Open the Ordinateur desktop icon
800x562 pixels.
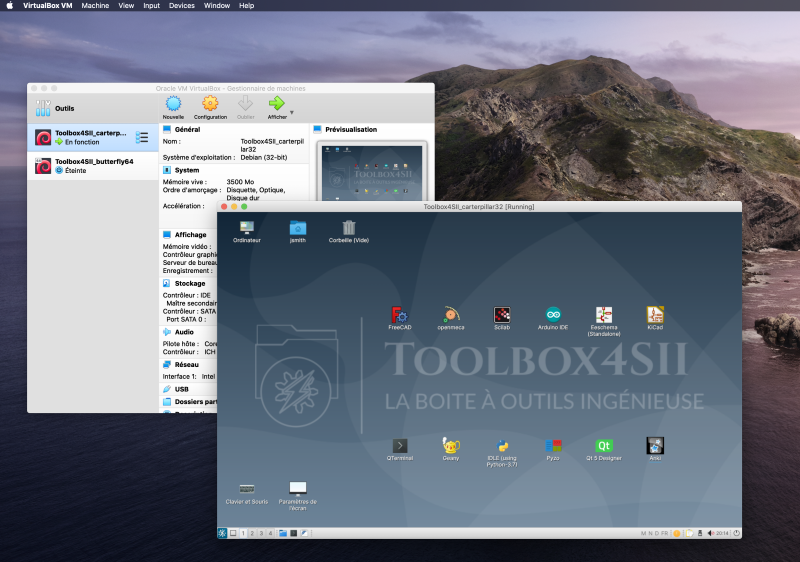pos(246,232)
